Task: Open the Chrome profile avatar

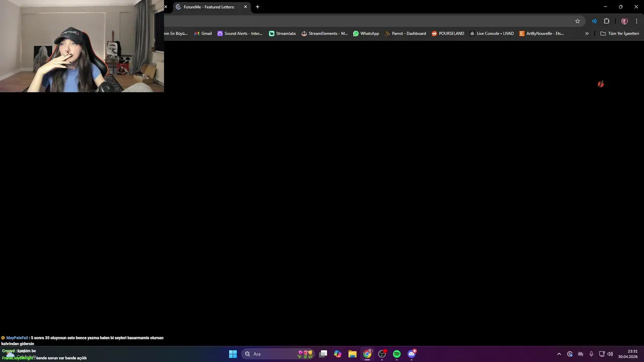Action: pos(624,21)
